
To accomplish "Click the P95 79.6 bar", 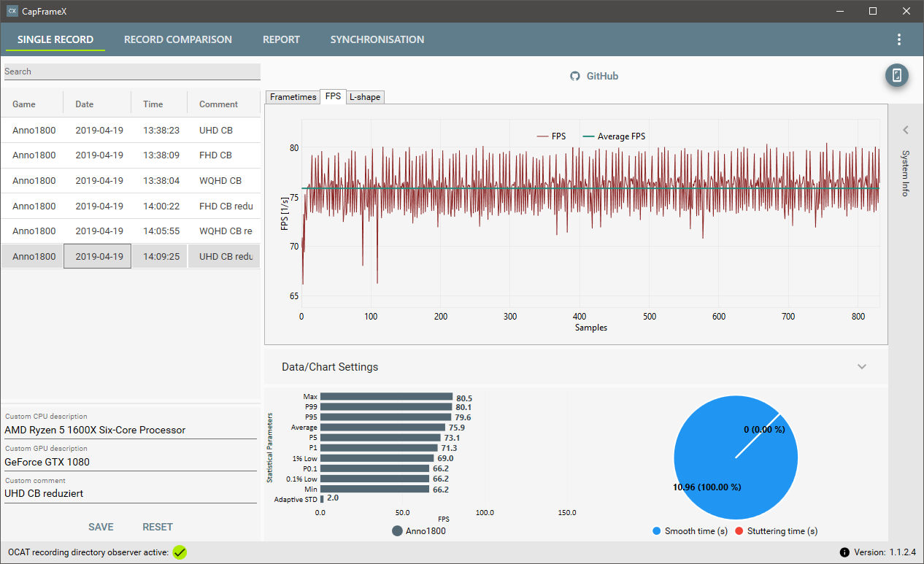I will coord(386,417).
